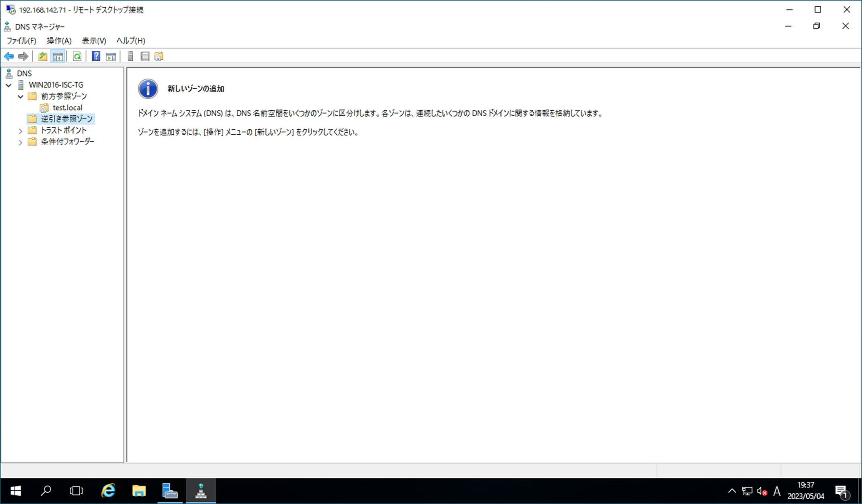Open Help with the blue question mark icon

click(96, 56)
